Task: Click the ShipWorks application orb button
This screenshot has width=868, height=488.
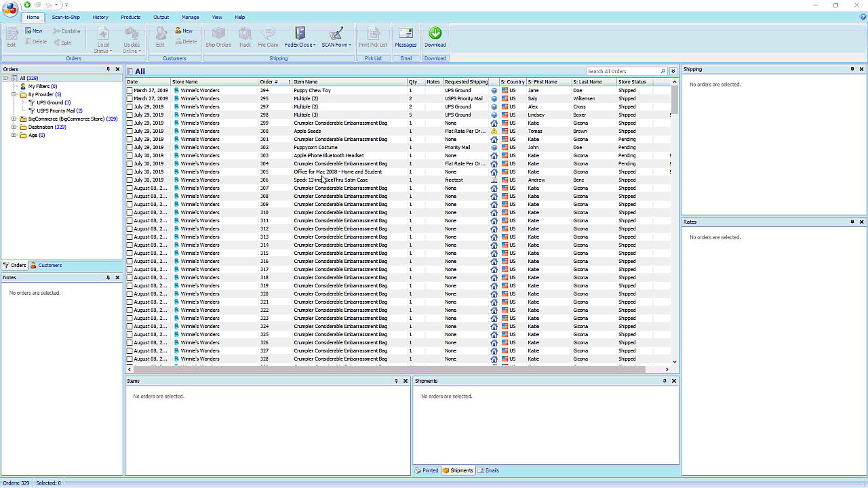Action: (x=10, y=7)
